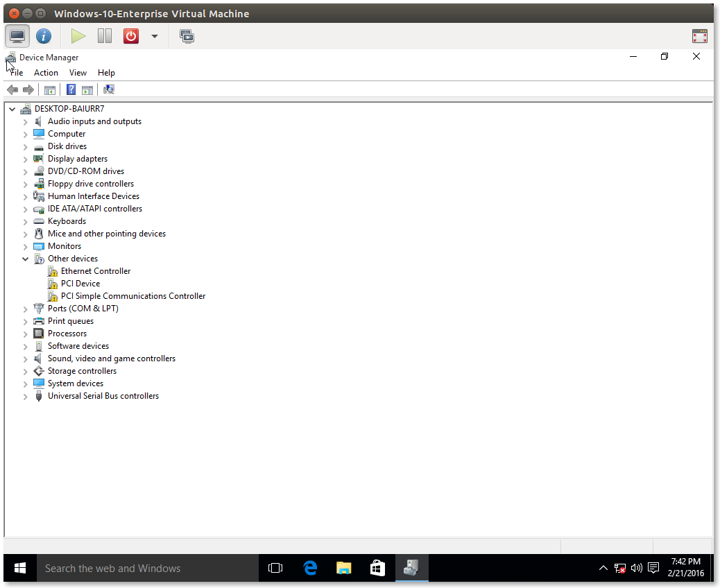Open the Help menu
The width and height of the screenshot is (720, 588).
click(x=106, y=73)
